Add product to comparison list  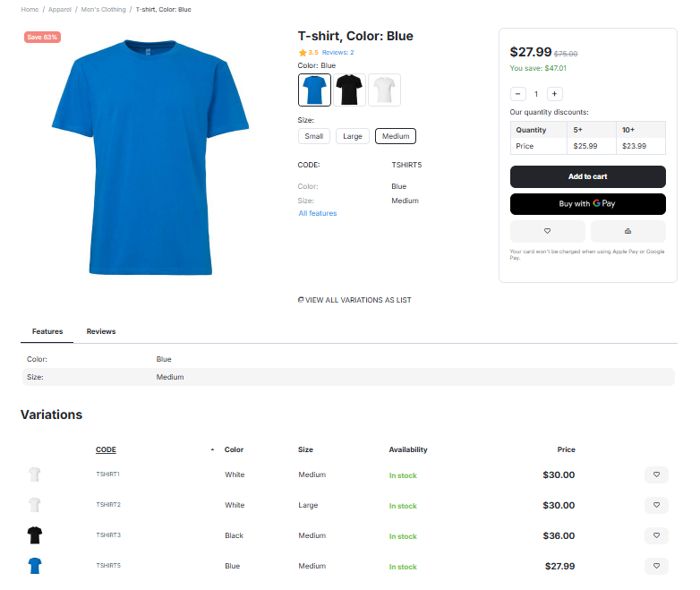[x=627, y=231]
